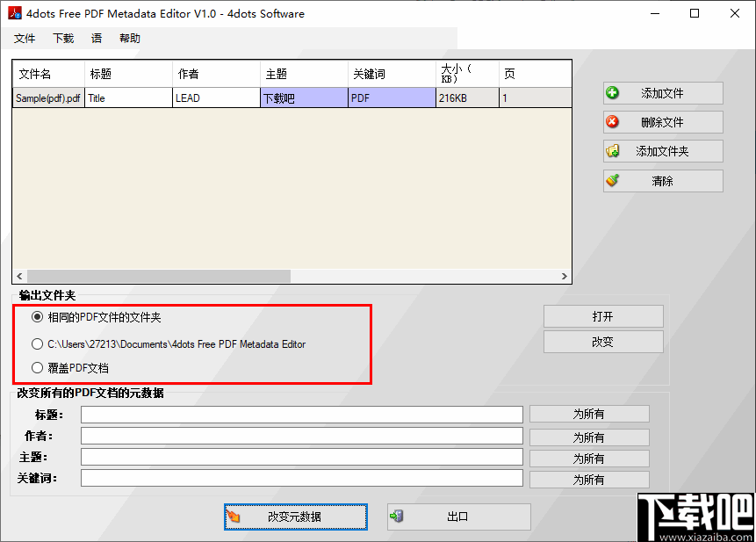Image resolution: width=756 pixels, height=542 pixels.
Task: Select the 相同的PDF文件的文件夹 output option
Action: pos(36,319)
